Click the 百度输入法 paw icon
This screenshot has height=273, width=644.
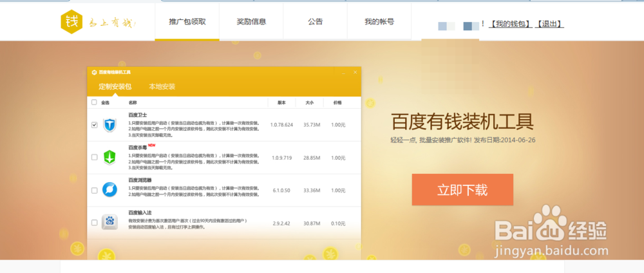pyautogui.click(x=109, y=223)
